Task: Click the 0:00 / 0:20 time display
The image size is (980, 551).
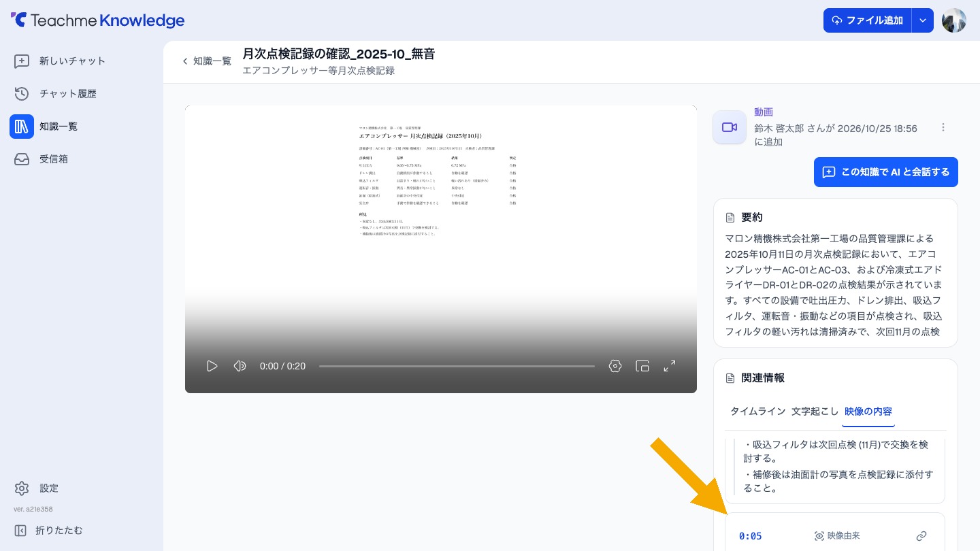Action: point(282,366)
